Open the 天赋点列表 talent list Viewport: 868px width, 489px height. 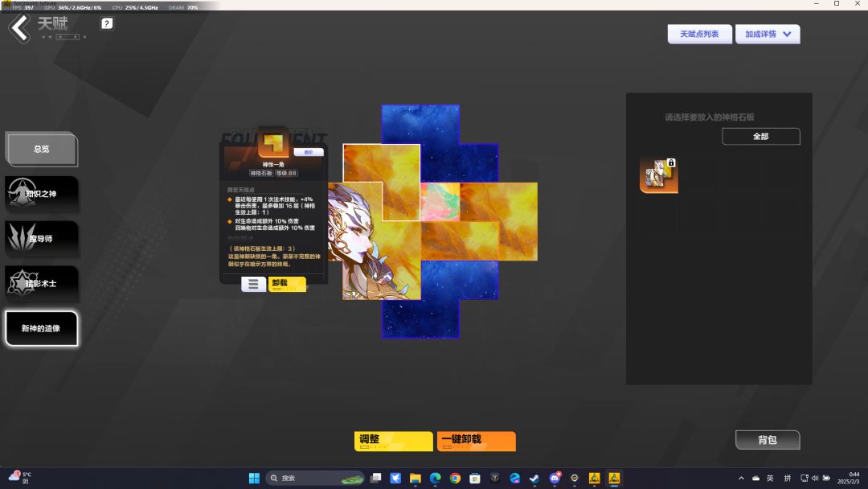point(699,35)
